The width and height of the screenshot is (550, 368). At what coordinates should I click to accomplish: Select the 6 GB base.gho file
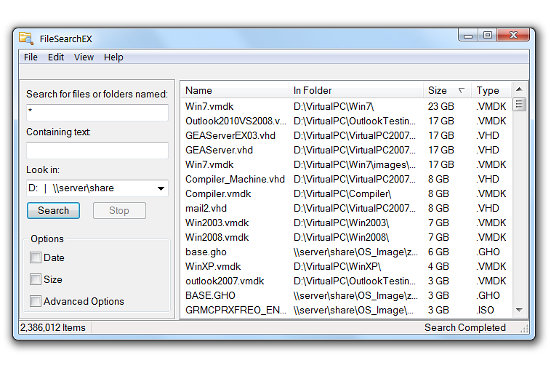point(346,252)
